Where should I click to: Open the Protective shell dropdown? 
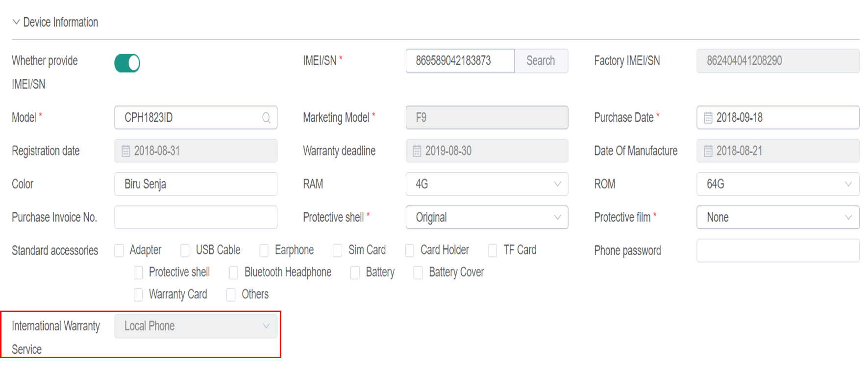point(487,217)
